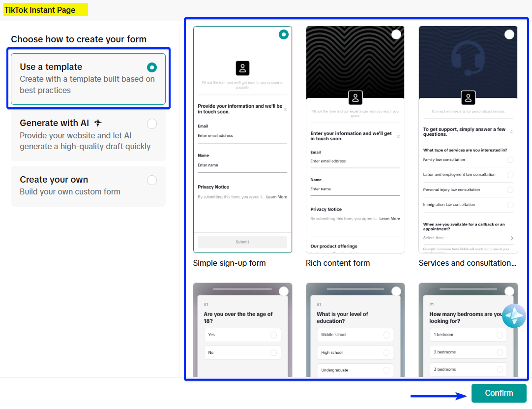Click the floating AI assistant sparkle icon
Screen dimensions: 532x410
point(514,316)
